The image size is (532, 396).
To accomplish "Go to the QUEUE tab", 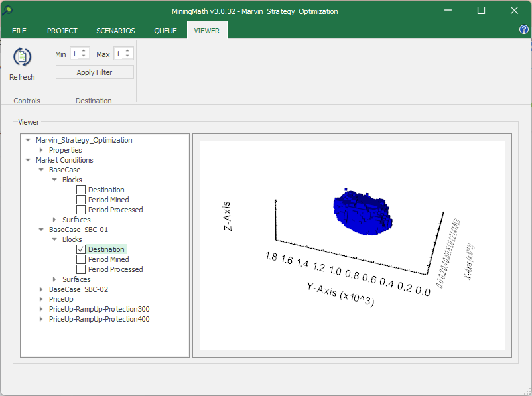I will click(x=165, y=31).
